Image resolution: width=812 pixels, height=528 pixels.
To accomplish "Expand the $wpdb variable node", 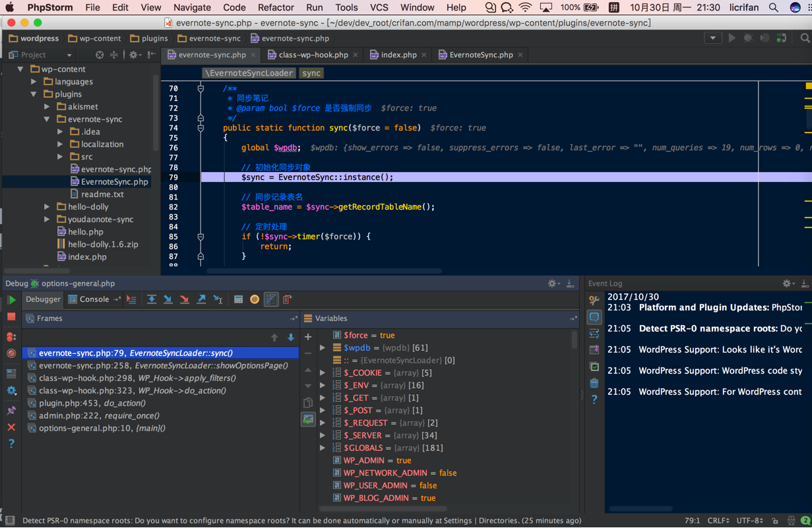I will [x=323, y=348].
